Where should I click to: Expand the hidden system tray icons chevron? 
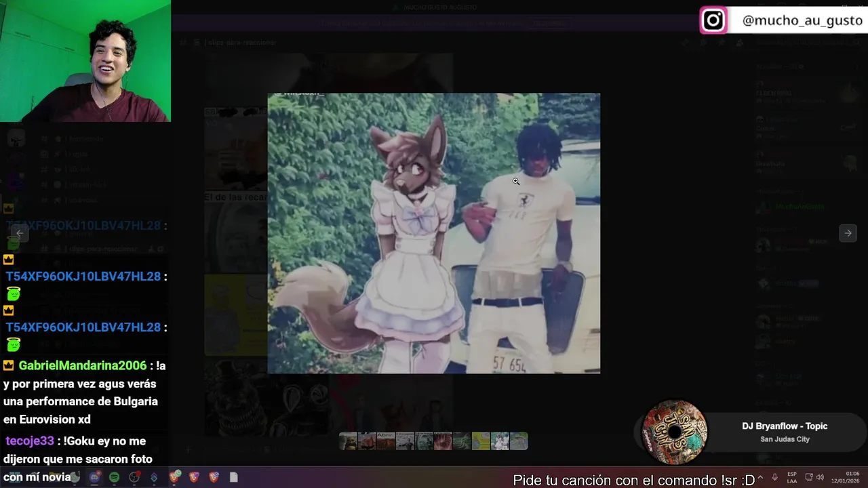pyautogui.click(x=760, y=477)
